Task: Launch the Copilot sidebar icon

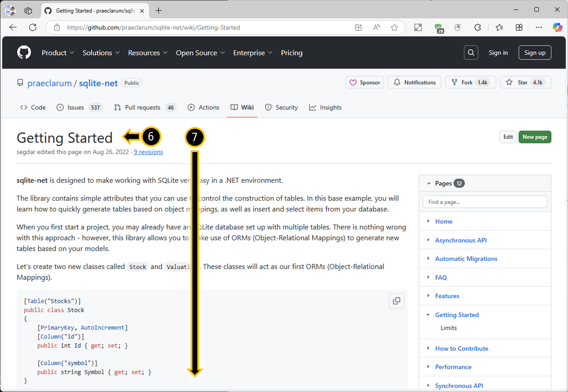Action: pyautogui.click(x=558, y=27)
